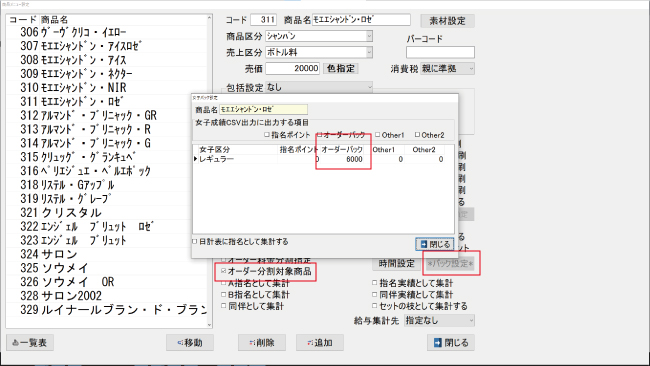Open the 商品区分 シャンパン dropdown
The width and height of the screenshot is (650, 366).
[369, 36]
